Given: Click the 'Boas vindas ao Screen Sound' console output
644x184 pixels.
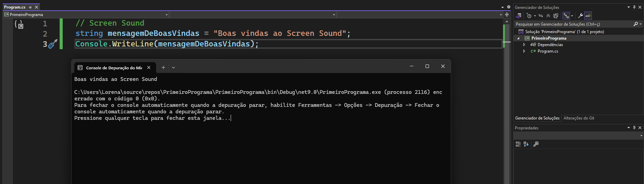Looking at the screenshot, I should [116, 79].
